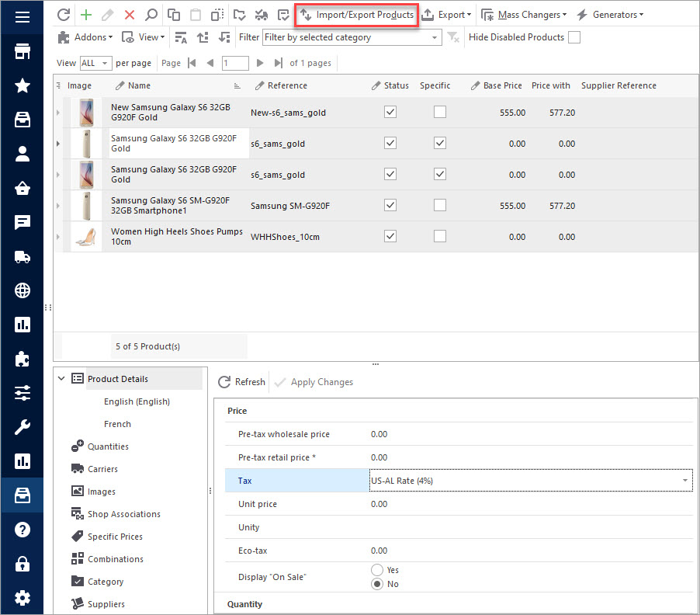700x615 pixels.
Task: Toggle Status checkbox for New Samsung Galaxy S6 row
Action: point(390,112)
